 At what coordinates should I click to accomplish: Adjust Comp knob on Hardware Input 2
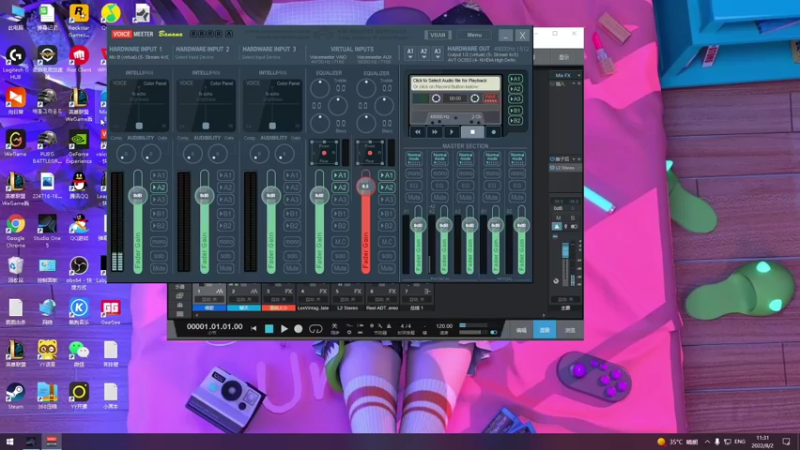click(x=193, y=154)
